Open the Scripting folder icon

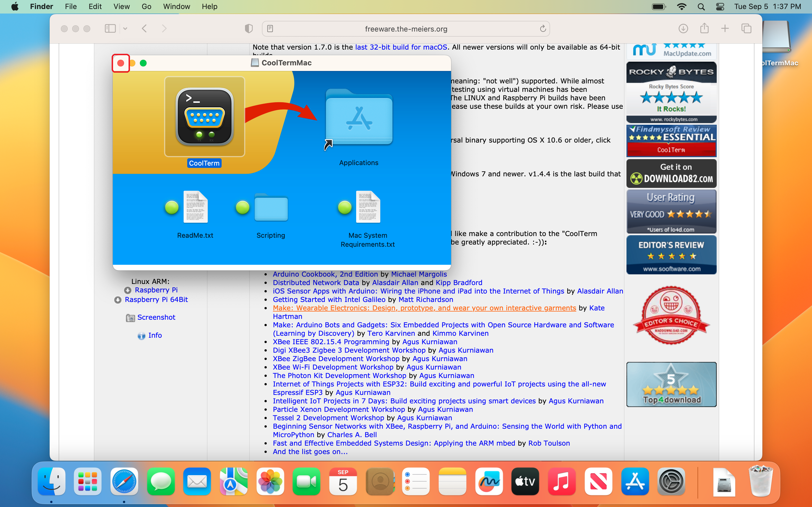(x=271, y=208)
